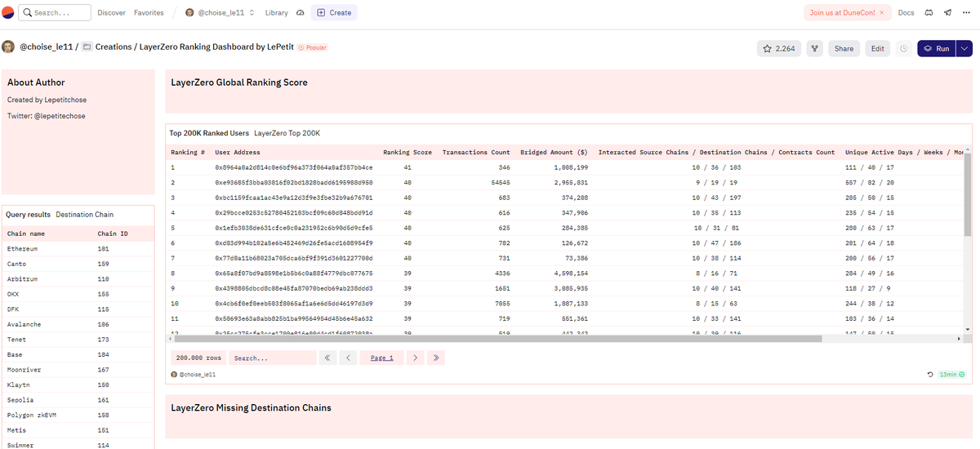Open the Discover menu

point(111,13)
